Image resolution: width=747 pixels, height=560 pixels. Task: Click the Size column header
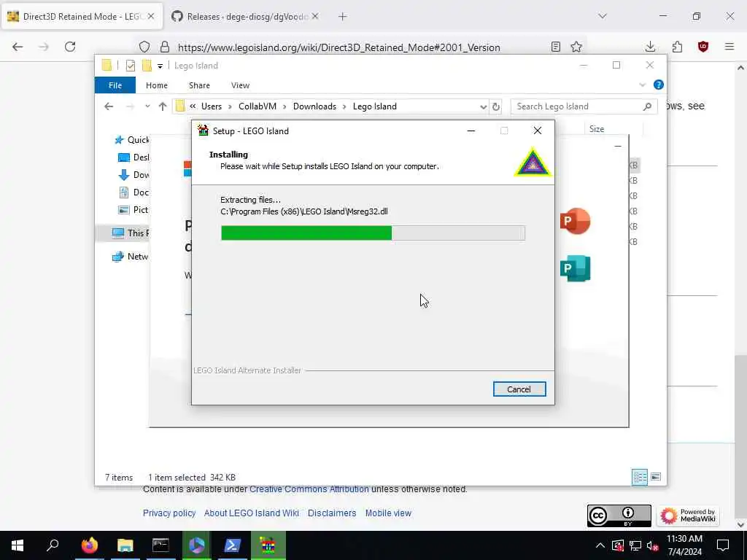(597, 129)
